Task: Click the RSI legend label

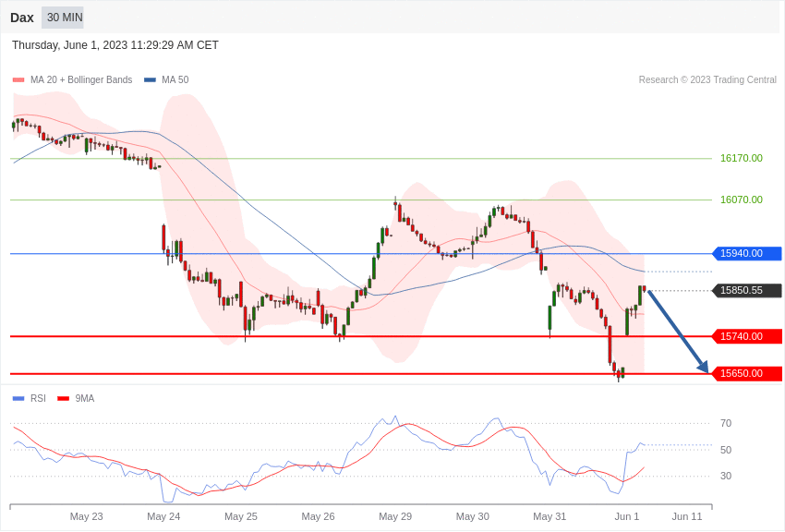Action: coord(38,398)
